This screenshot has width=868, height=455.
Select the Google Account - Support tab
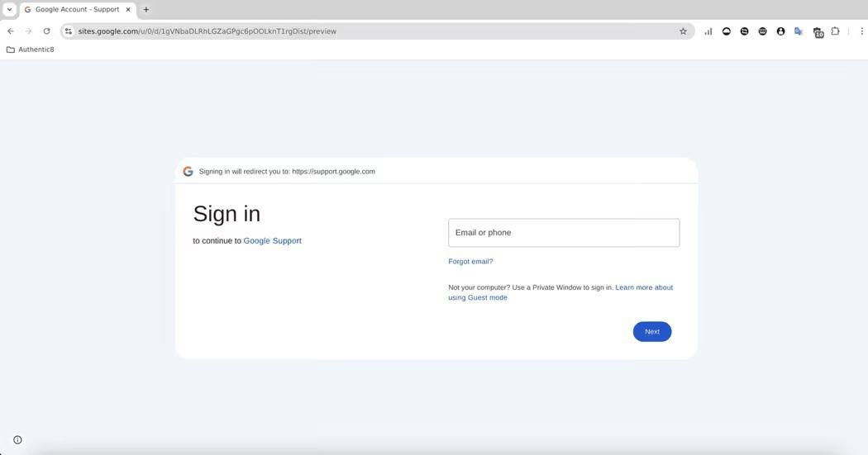[78, 9]
